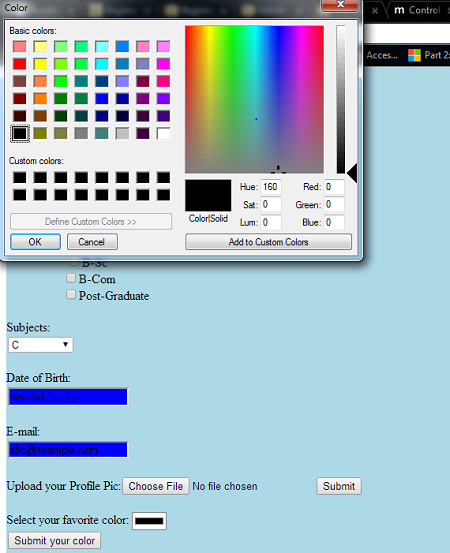Select the first custom color slot
This screenshot has height=553, width=450.
pos(20,177)
